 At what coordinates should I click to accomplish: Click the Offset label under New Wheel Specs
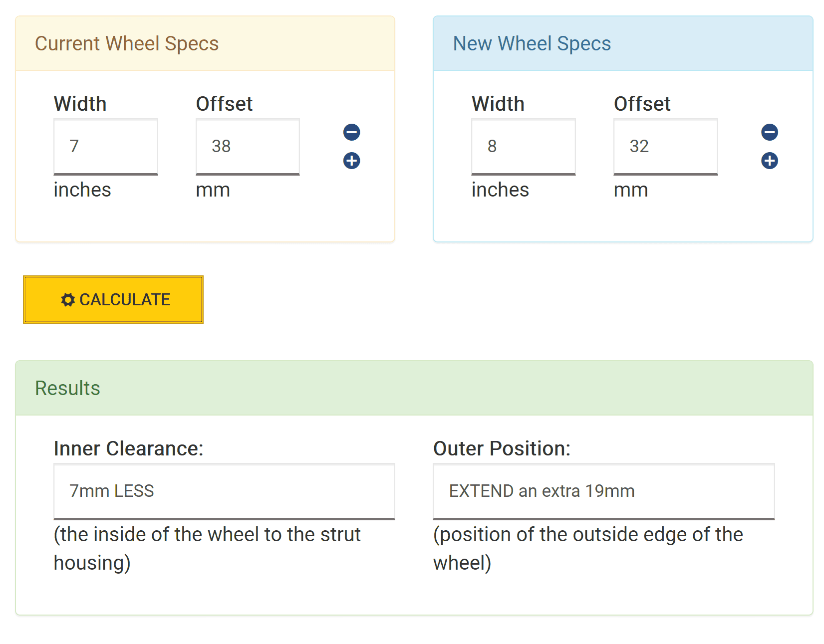(642, 104)
